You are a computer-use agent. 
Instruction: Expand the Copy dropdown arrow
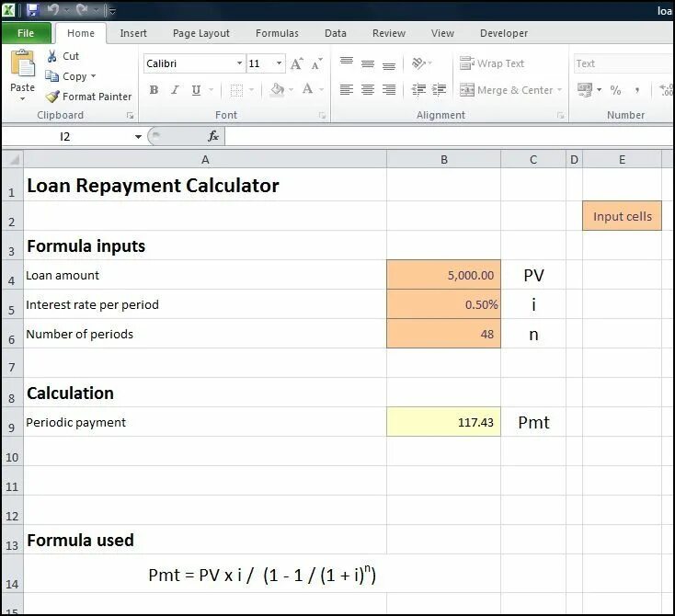[93, 76]
